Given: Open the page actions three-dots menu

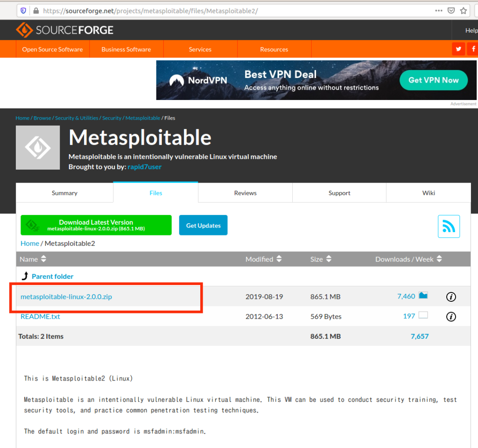Looking at the screenshot, I should point(439,11).
